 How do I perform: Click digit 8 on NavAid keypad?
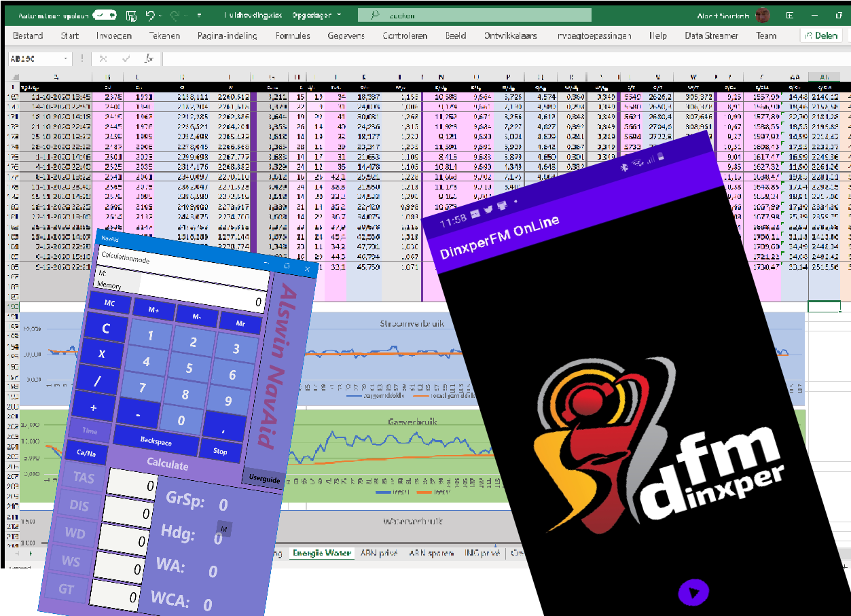pos(185,395)
